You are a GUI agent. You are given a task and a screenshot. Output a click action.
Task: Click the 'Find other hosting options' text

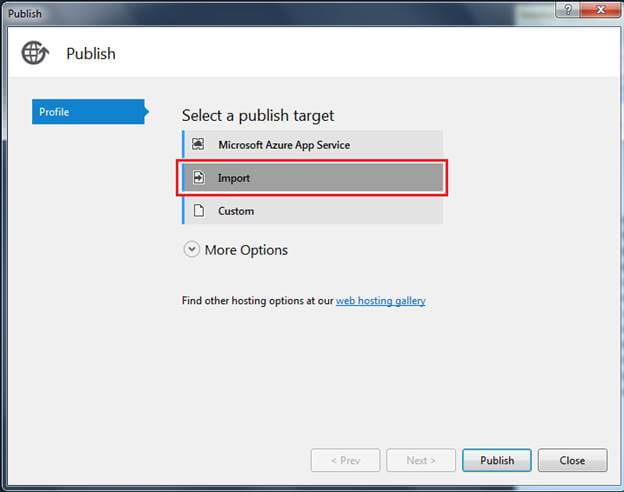pyautogui.click(x=257, y=301)
